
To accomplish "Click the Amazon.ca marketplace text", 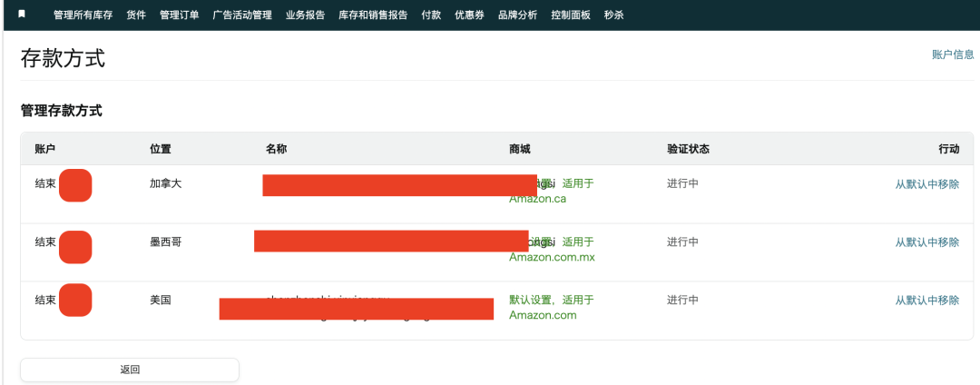I will click(537, 199).
